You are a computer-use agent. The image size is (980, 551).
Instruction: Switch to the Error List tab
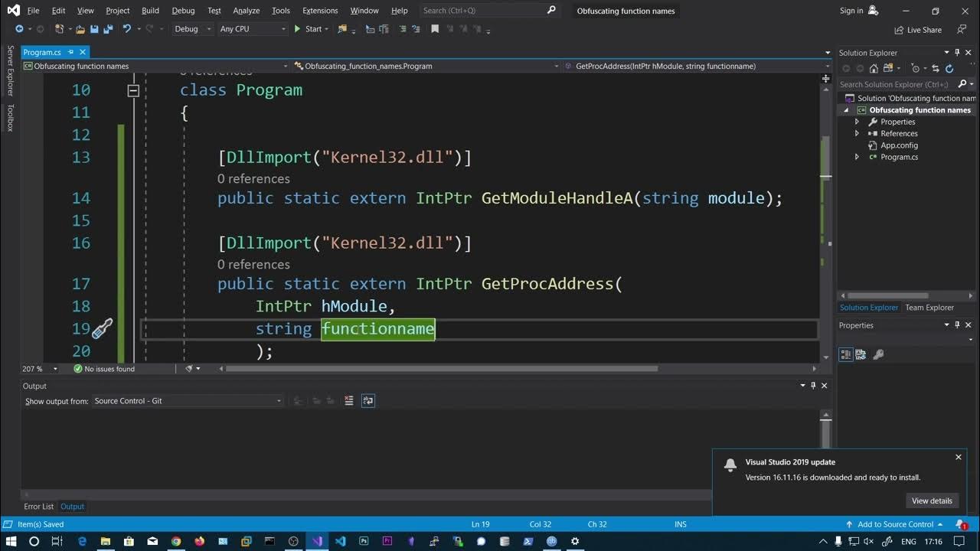(38, 507)
